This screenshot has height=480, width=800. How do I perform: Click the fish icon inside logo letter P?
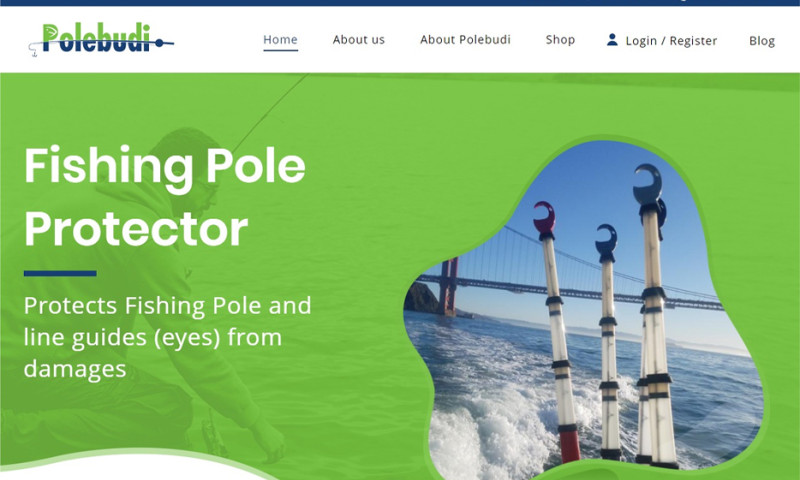tap(51, 33)
